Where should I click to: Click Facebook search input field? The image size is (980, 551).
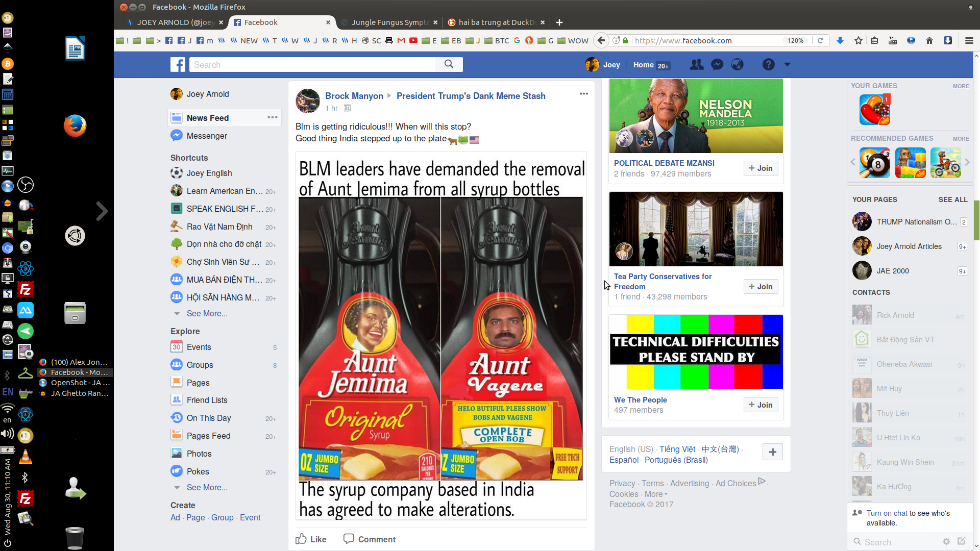coord(312,64)
